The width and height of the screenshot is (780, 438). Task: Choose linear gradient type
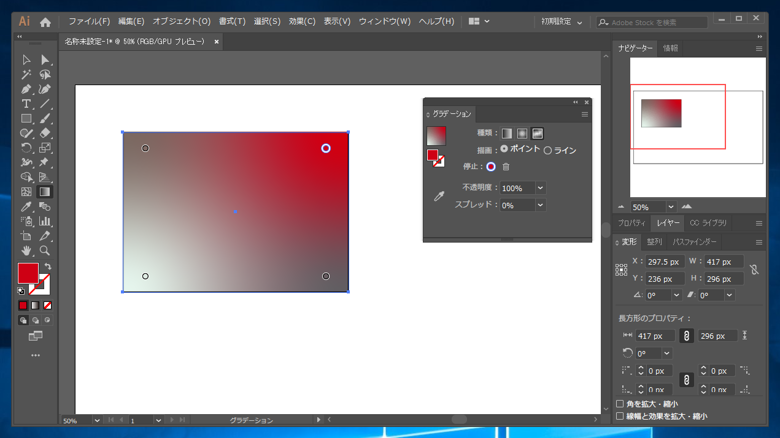[507, 133]
